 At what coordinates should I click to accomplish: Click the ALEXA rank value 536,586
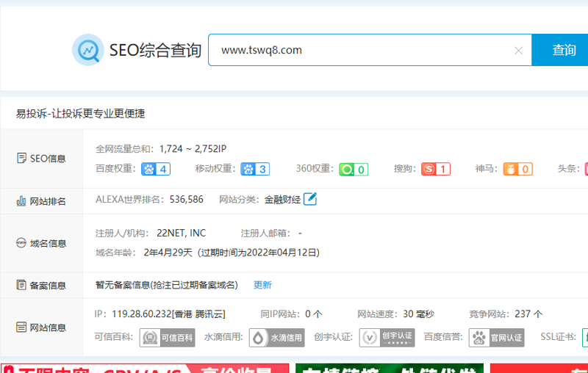pyautogui.click(x=187, y=199)
